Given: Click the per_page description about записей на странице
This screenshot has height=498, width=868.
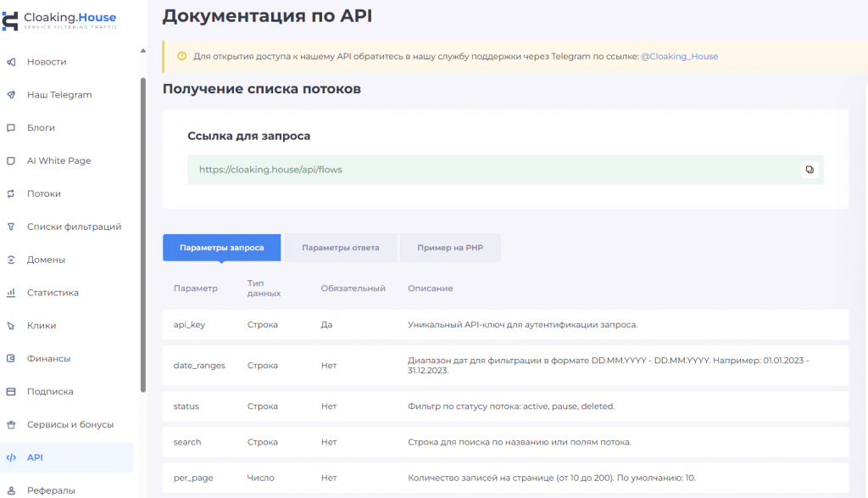Looking at the screenshot, I should click(x=552, y=478).
